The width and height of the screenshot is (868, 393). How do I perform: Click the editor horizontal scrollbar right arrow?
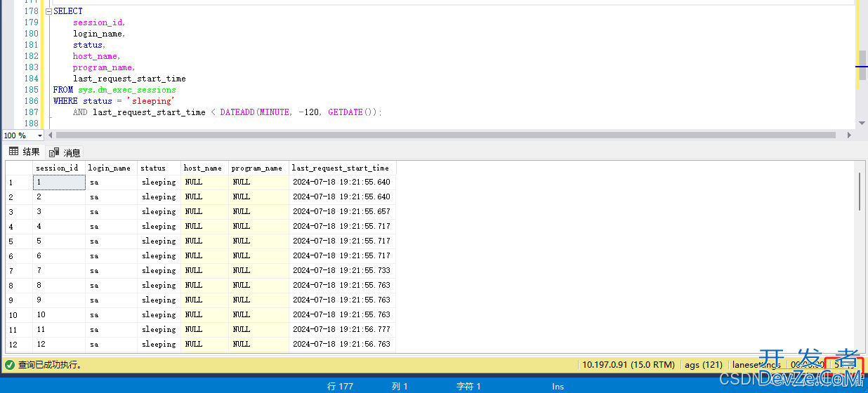tap(850, 135)
